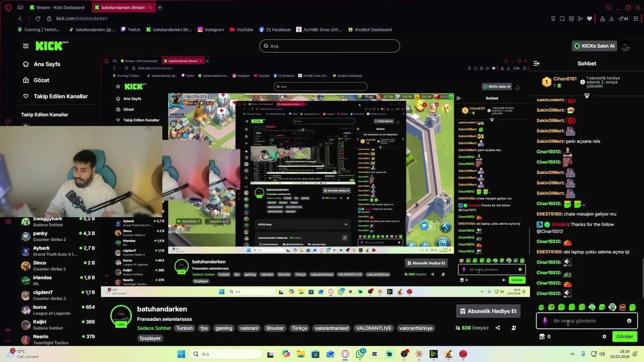This screenshot has width=644, height=362.
Task: Open chat settings gear icon
Action: tap(604, 337)
